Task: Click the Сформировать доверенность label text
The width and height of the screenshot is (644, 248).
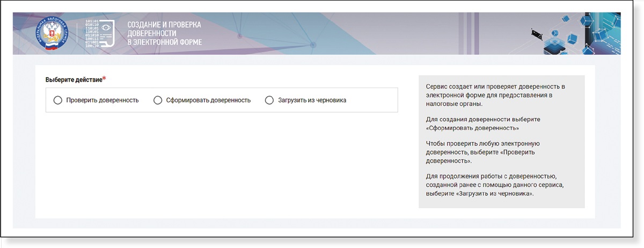Action: pyautogui.click(x=208, y=100)
